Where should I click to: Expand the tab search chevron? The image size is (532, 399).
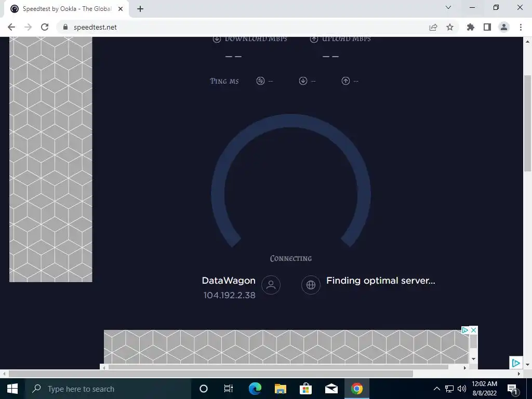448,7
